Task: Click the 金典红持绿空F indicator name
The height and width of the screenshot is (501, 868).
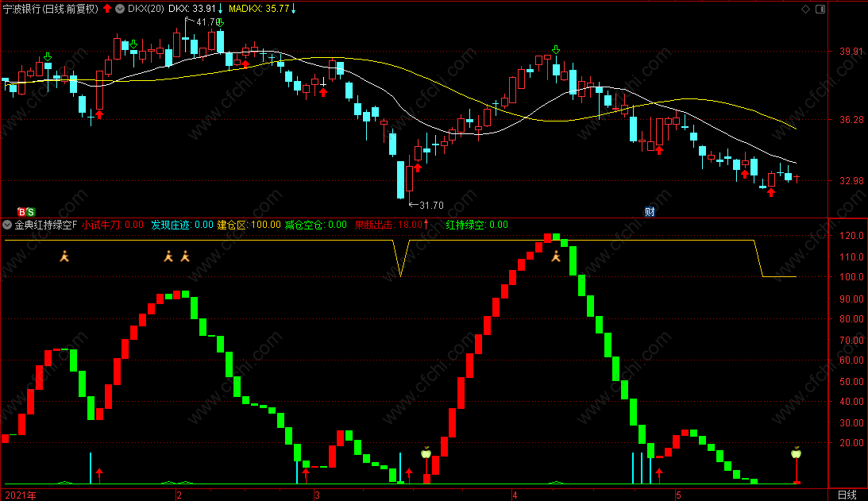Action: pyautogui.click(x=46, y=225)
